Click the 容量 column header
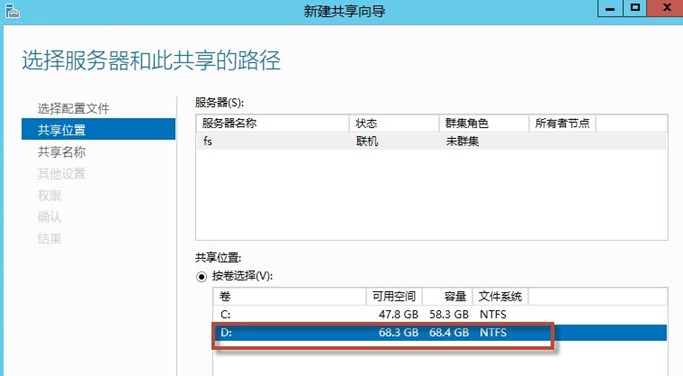Image resolution: width=683 pixels, height=376 pixels. [447, 297]
